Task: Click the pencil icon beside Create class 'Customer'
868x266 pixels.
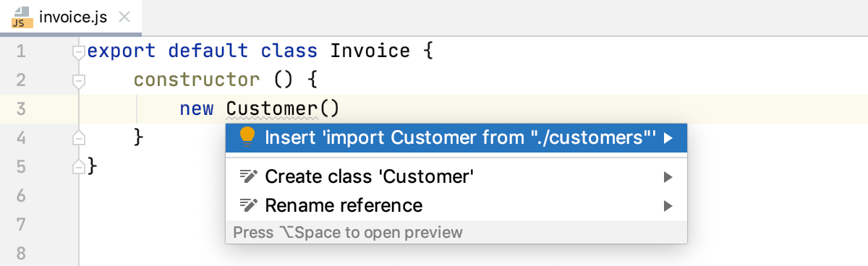Action: [248, 176]
